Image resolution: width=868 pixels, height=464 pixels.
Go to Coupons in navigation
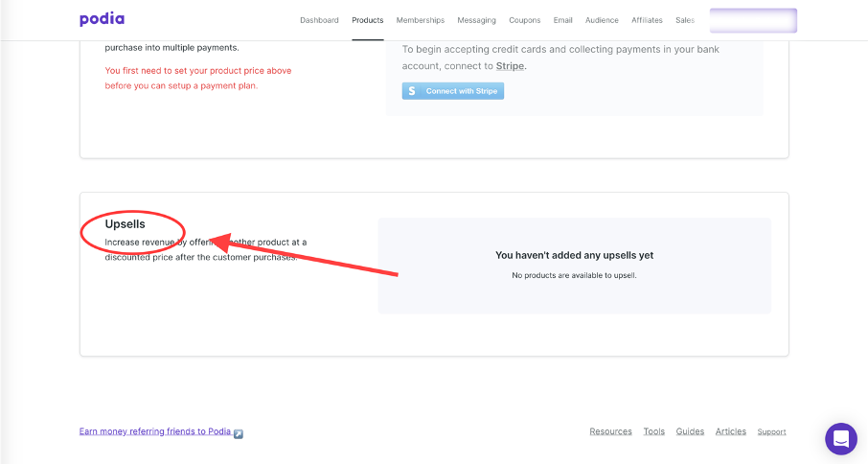tap(525, 20)
